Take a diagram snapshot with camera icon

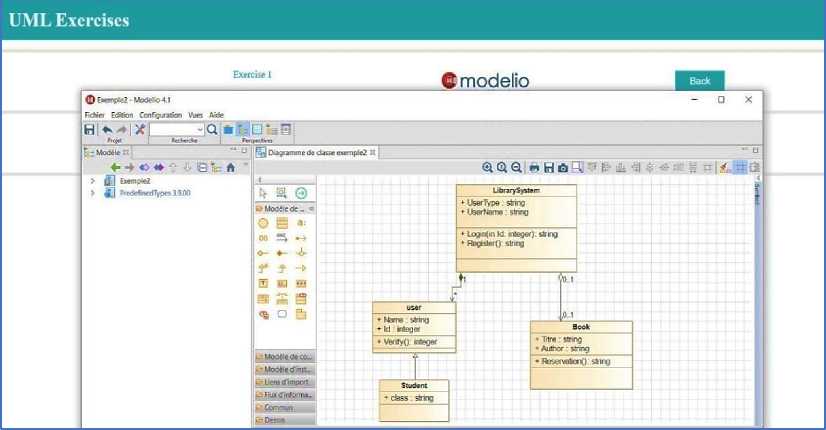tap(563, 168)
